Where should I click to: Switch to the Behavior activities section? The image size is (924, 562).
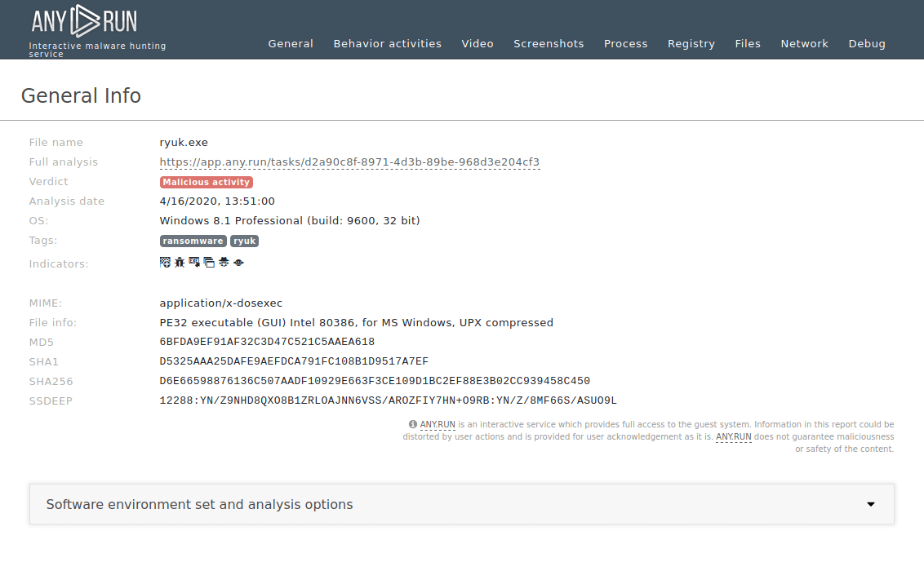pos(387,43)
